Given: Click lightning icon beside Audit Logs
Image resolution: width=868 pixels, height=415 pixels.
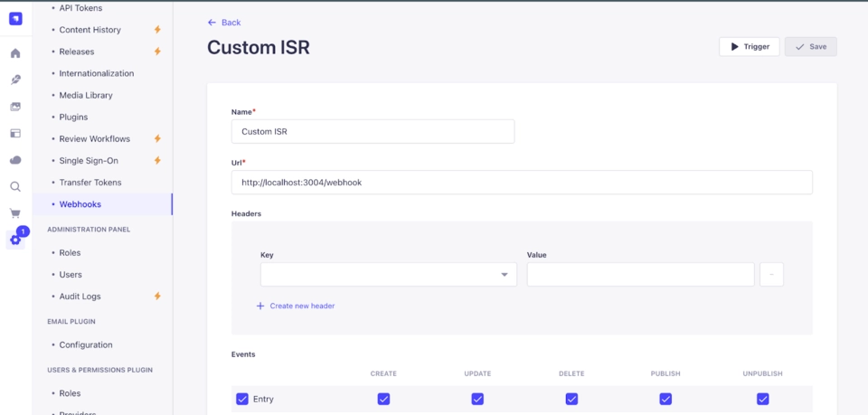Looking at the screenshot, I should coord(157,296).
